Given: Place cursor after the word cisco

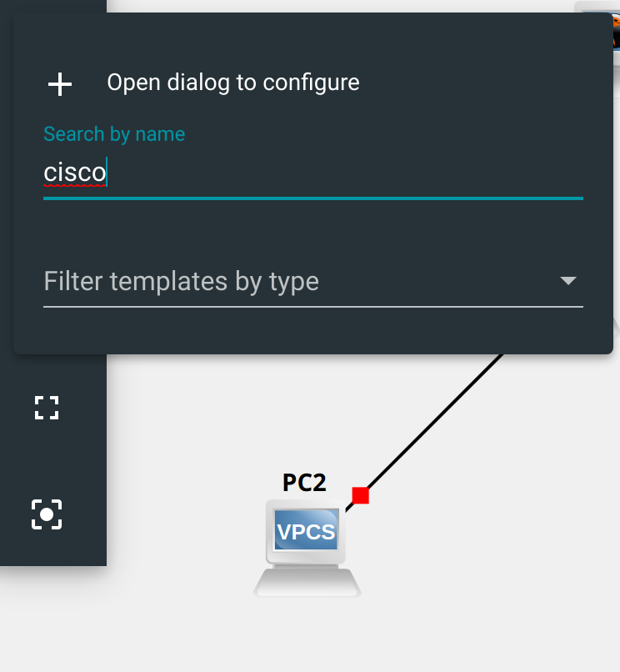Looking at the screenshot, I should (108, 173).
